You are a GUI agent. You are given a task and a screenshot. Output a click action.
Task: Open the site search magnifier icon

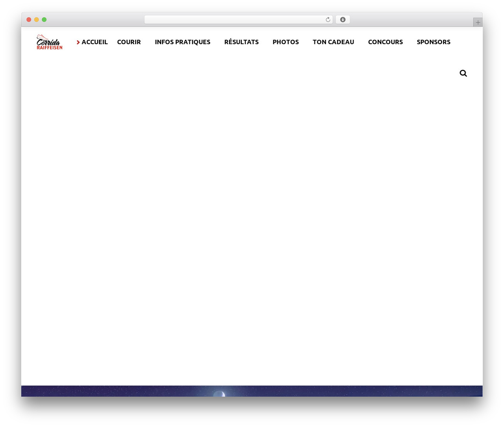pos(463,73)
